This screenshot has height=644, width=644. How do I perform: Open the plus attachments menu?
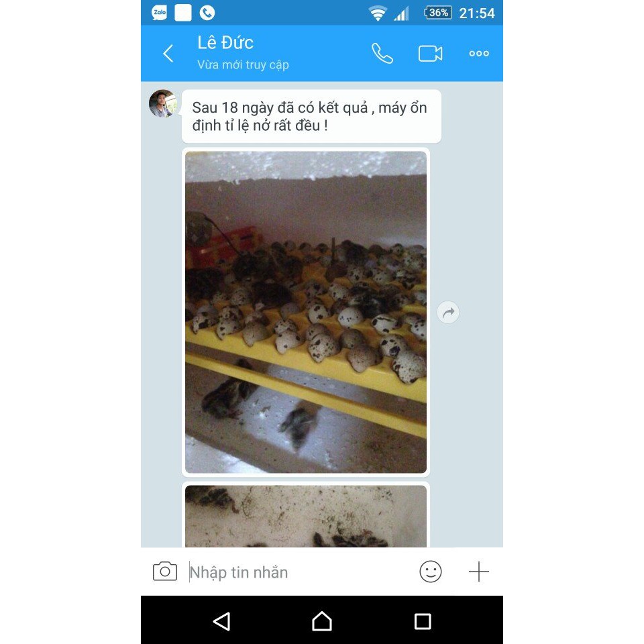tap(479, 572)
